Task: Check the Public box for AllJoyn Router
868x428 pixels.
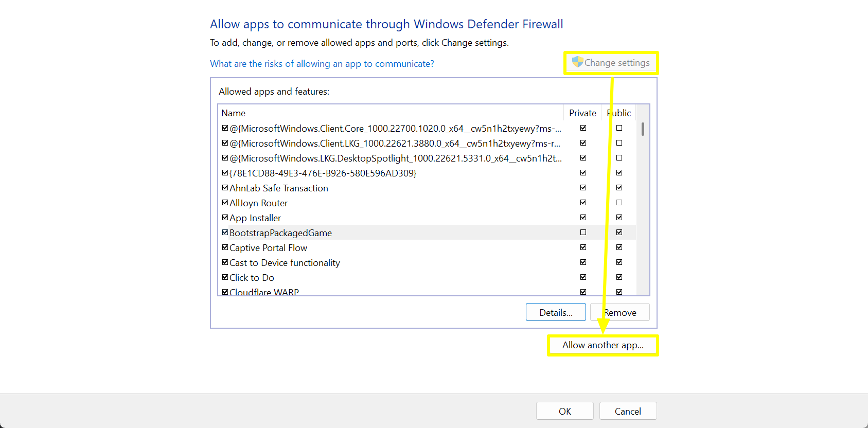Action: (x=619, y=203)
